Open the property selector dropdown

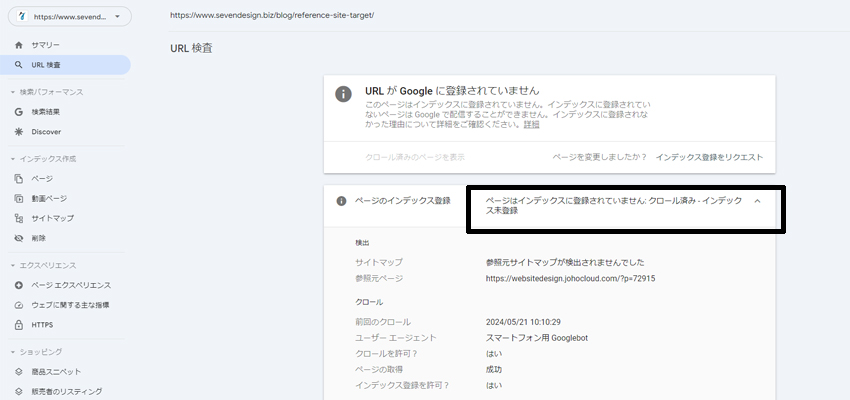[69, 16]
